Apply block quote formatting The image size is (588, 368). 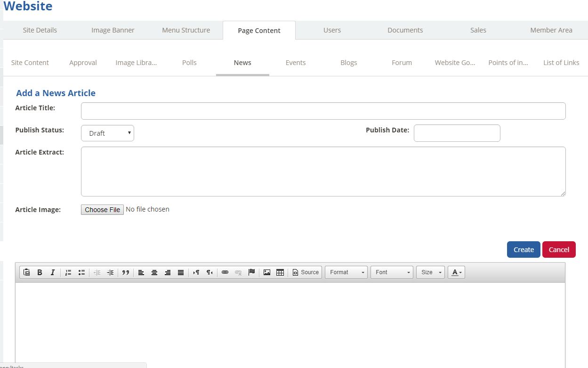[x=126, y=272]
